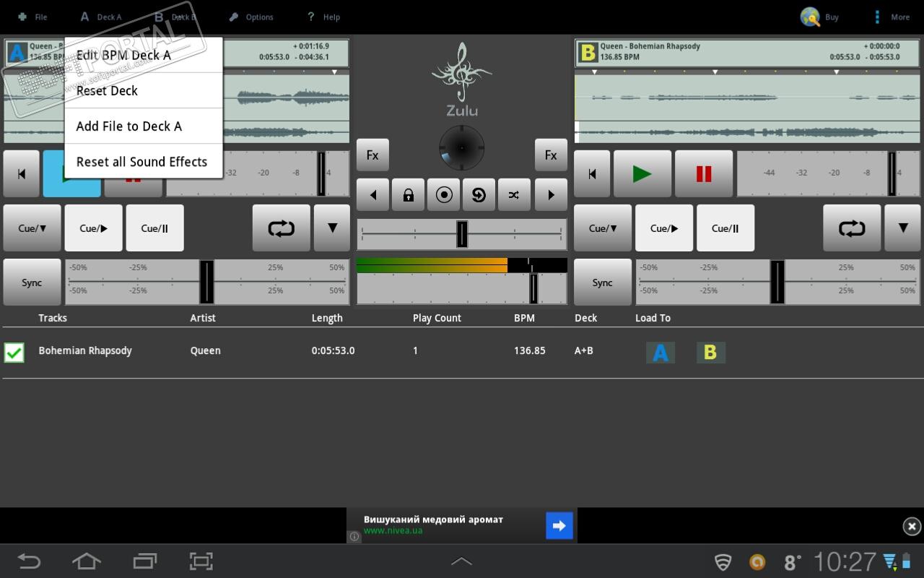
Task: Click the Deck B track info header
Action: pos(748,52)
